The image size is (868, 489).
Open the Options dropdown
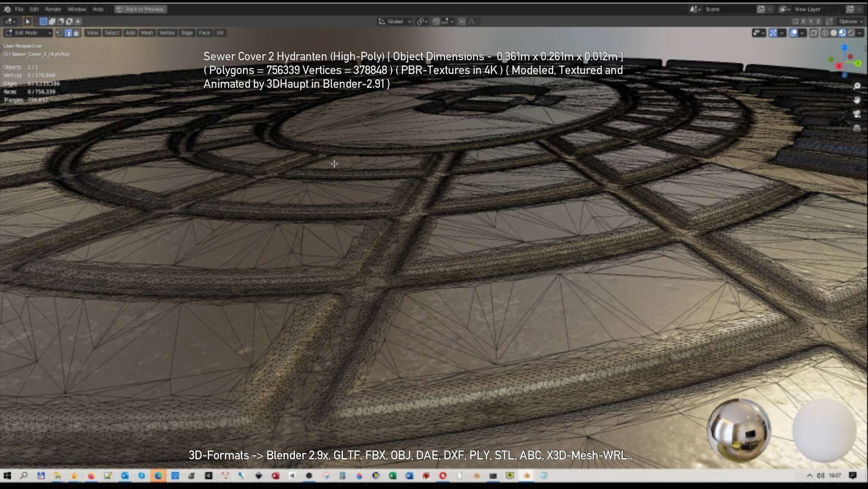(x=850, y=22)
